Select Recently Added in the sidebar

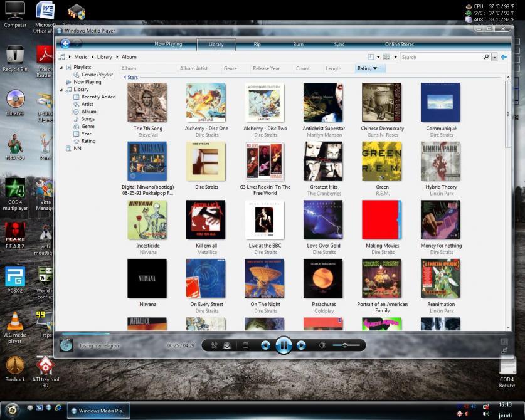tap(98, 97)
